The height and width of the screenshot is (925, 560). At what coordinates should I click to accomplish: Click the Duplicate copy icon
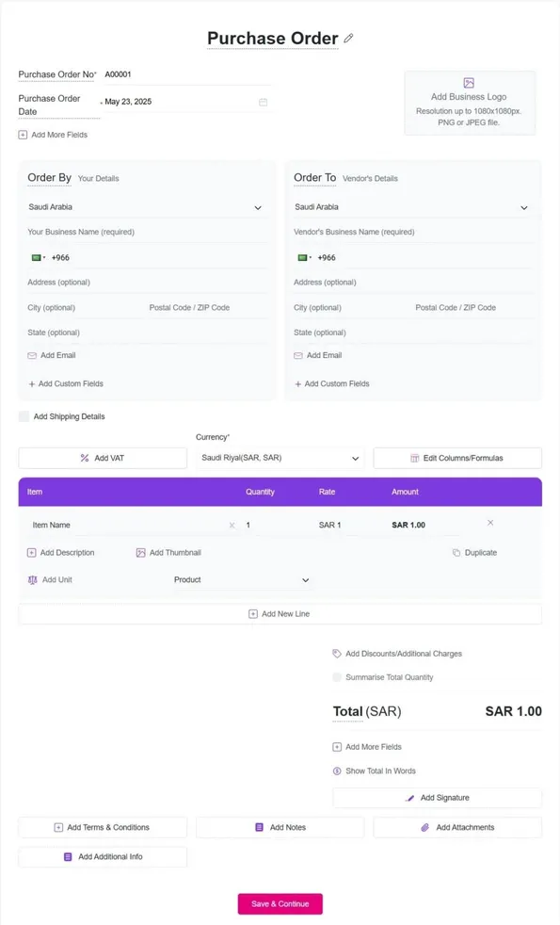(456, 553)
